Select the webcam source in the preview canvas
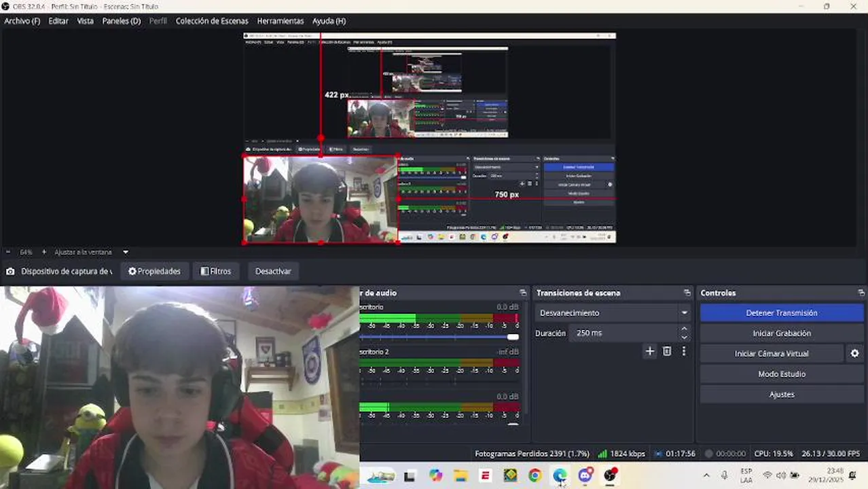The image size is (868, 489). pos(321,200)
